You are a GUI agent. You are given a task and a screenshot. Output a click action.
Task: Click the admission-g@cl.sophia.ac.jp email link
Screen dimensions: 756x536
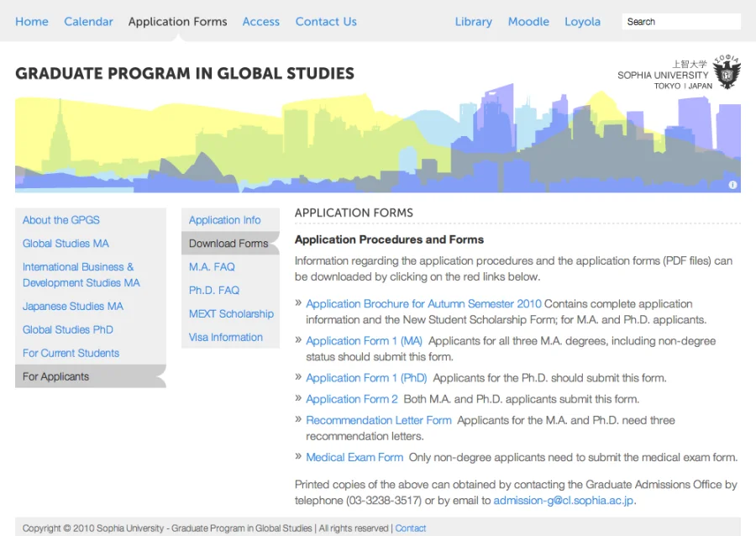[564, 501]
